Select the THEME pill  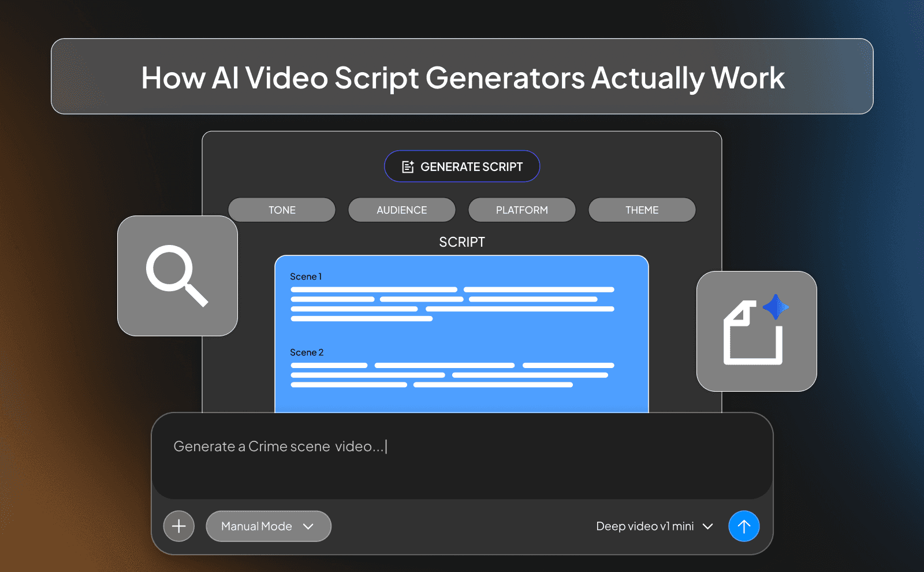(x=642, y=210)
